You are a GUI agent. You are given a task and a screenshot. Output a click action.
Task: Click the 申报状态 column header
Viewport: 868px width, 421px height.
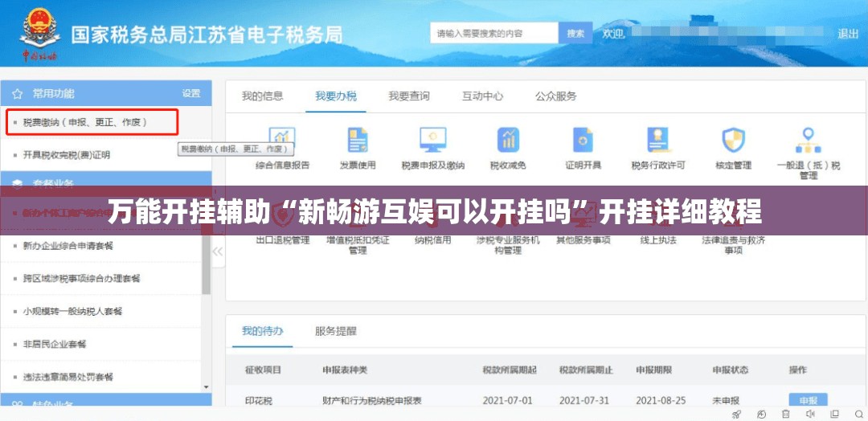[730, 370]
